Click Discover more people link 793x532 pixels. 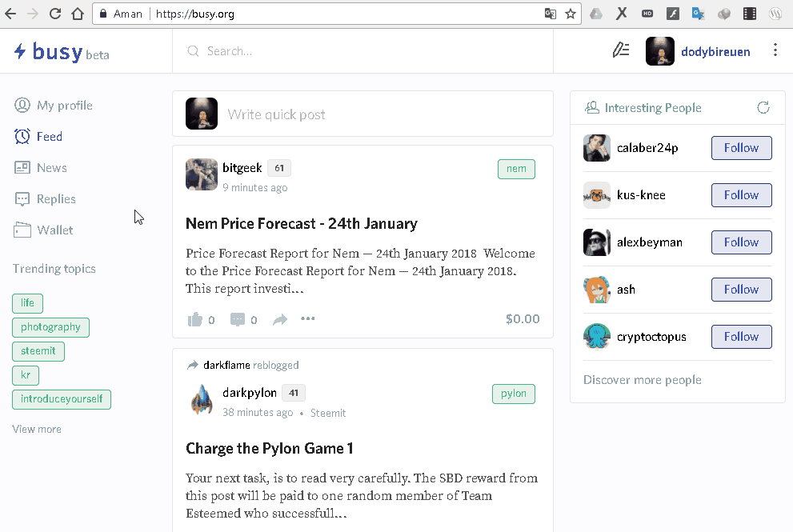pos(643,380)
